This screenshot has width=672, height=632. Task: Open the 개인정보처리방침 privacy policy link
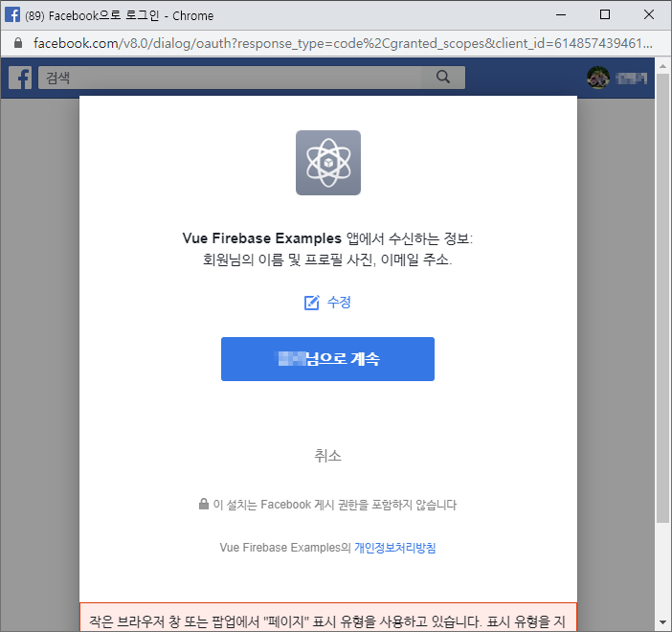pos(394,548)
